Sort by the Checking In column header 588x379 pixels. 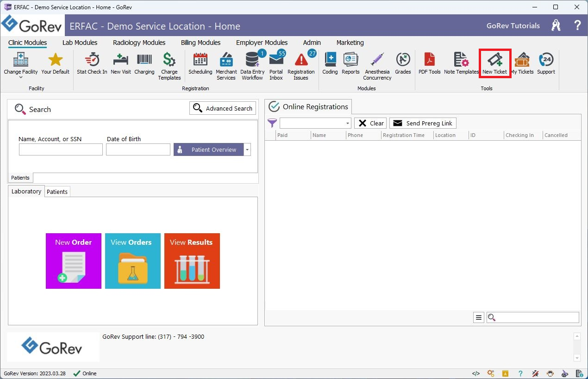[x=523, y=135]
